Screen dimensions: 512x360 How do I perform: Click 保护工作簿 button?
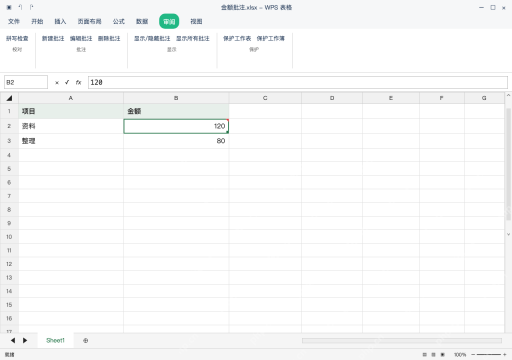pyautogui.click(x=271, y=38)
